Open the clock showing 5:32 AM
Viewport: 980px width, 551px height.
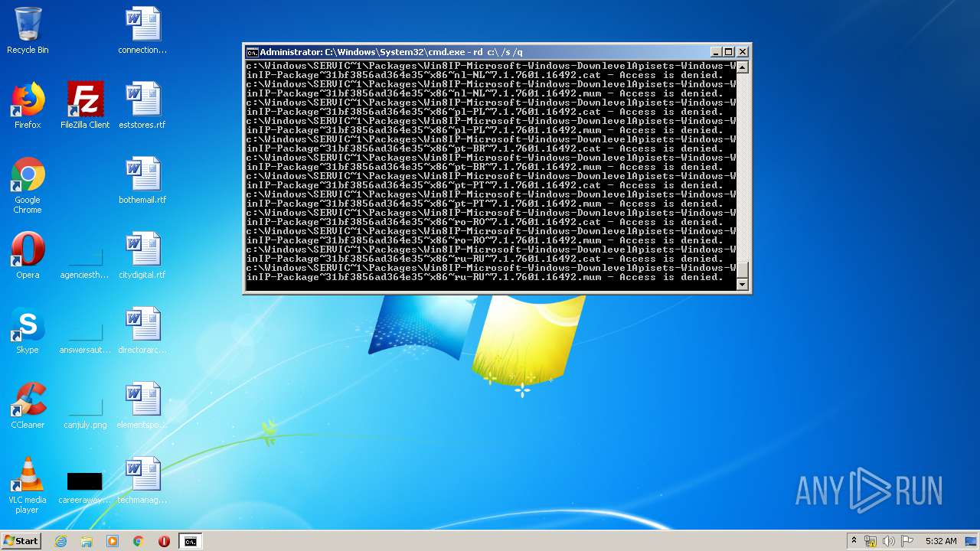tap(941, 541)
